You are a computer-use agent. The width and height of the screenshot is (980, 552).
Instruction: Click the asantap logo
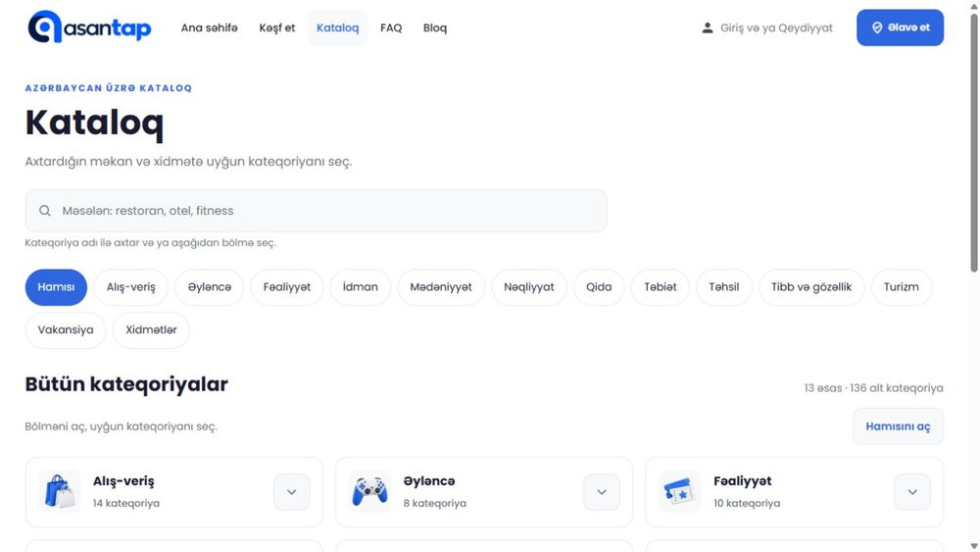coord(89,27)
